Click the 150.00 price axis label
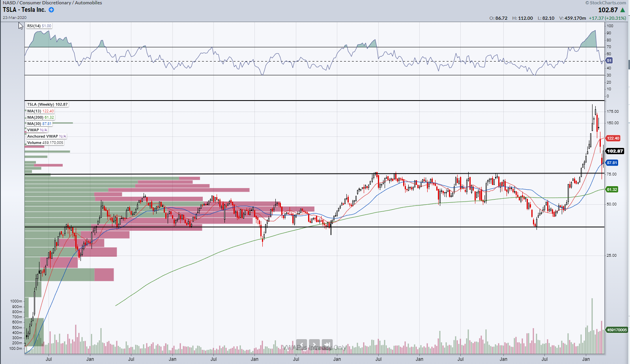 (x=613, y=123)
